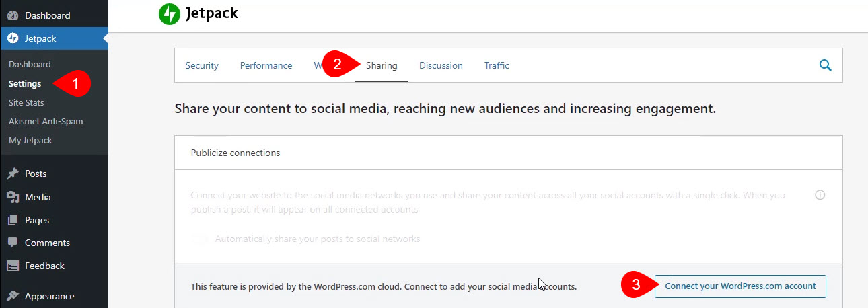The image size is (868, 308).
Task: Go to Site Stats submenu
Action: coord(26,103)
